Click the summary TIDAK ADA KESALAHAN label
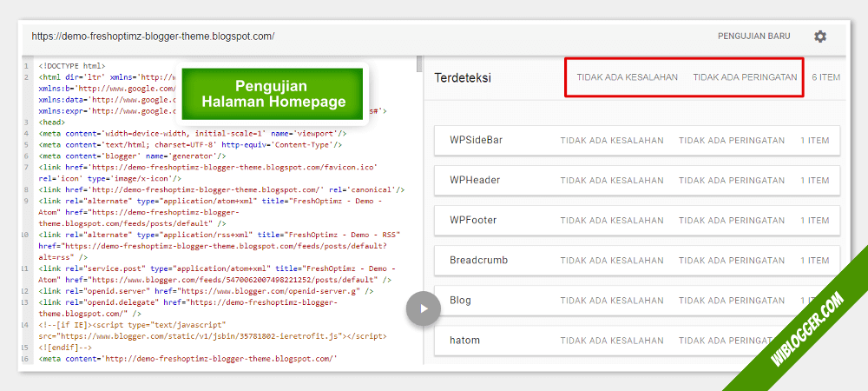This screenshot has width=868, height=391. (x=628, y=77)
